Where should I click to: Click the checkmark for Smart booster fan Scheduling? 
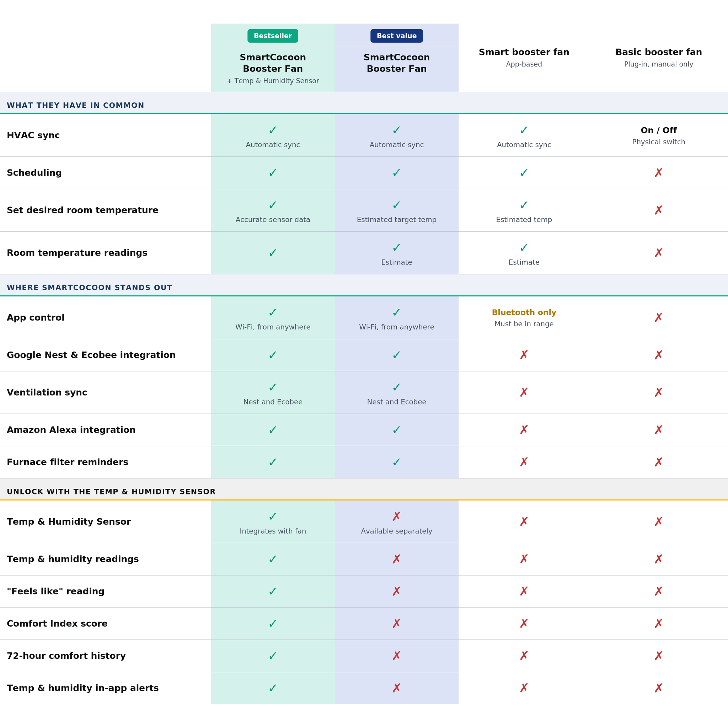(x=524, y=172)
